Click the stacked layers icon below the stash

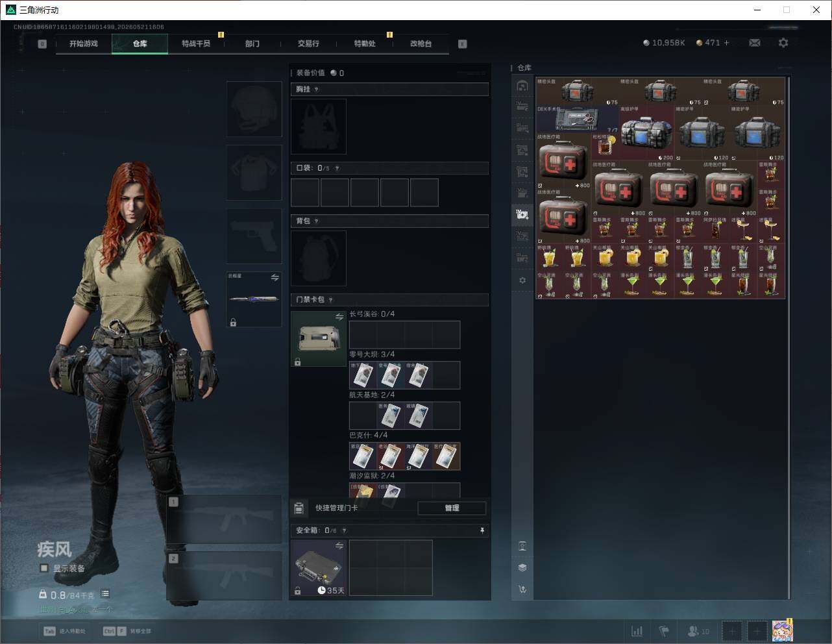pyautogui.click(x=522, y=567)
